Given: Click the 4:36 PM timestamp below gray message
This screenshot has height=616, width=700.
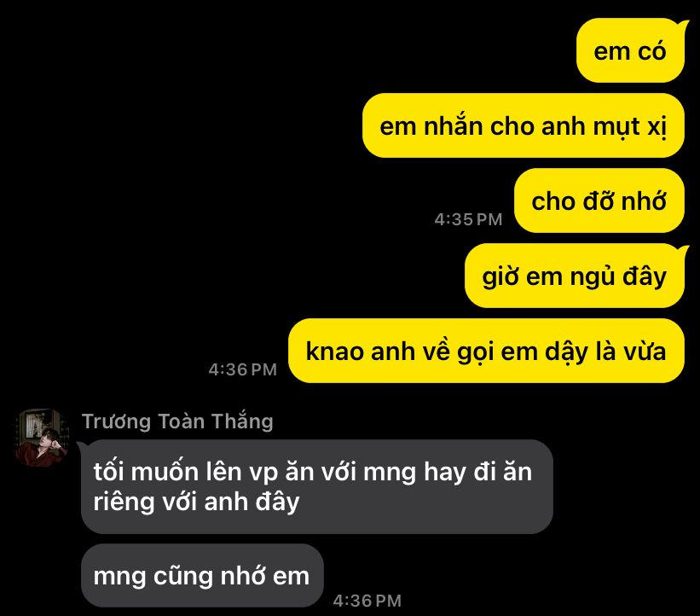Looking at the screenshot, I should [367, 601].
